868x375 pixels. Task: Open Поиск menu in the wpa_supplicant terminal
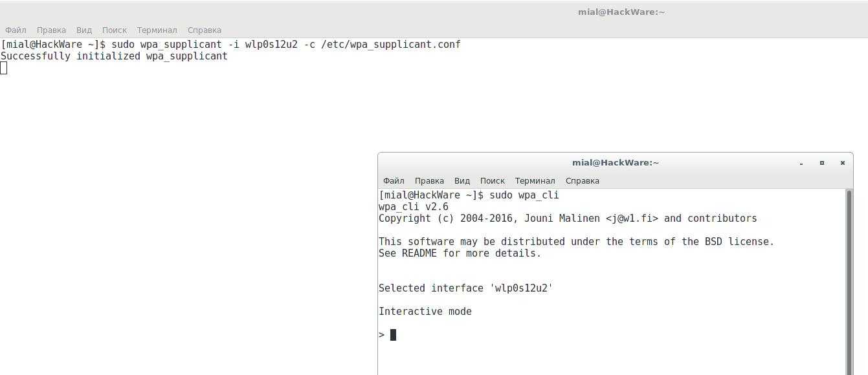[114, 30]
